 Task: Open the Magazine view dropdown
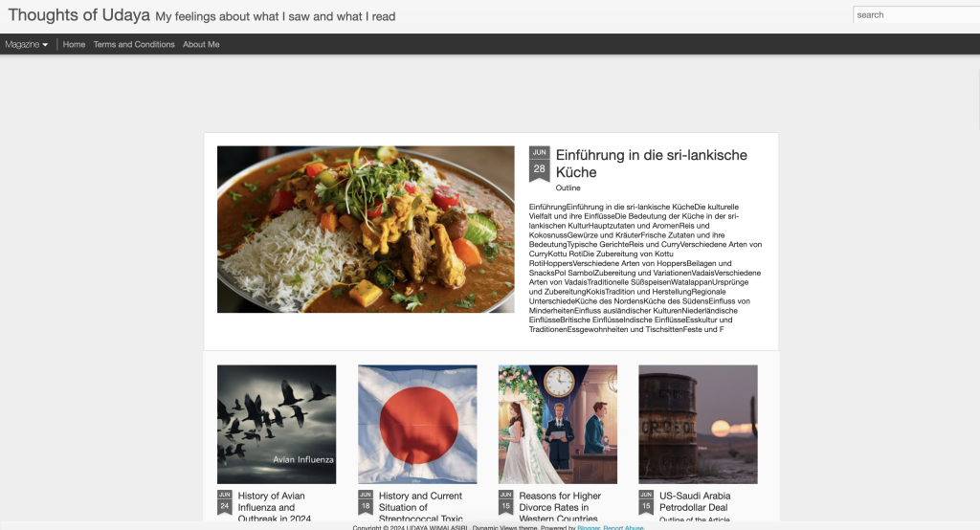[x=26, y=44]
